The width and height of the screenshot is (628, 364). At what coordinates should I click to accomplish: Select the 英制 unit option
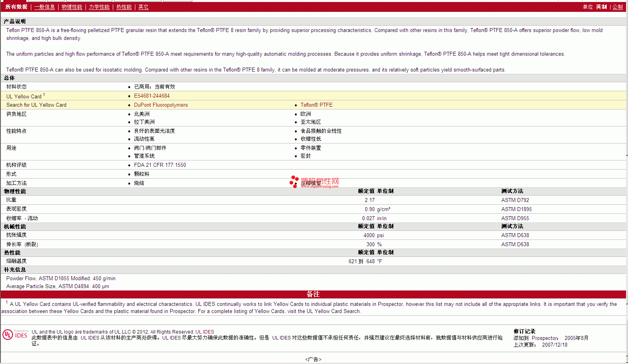(x=601, y=7)
